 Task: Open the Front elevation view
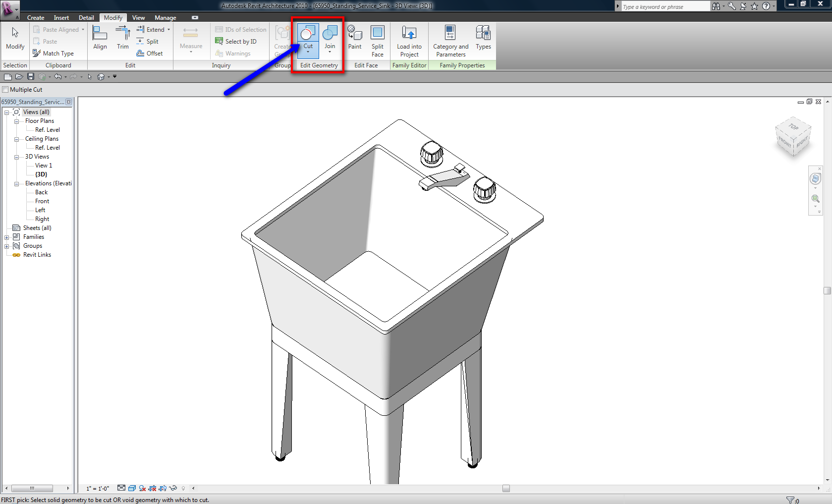[x=42, y=201]
